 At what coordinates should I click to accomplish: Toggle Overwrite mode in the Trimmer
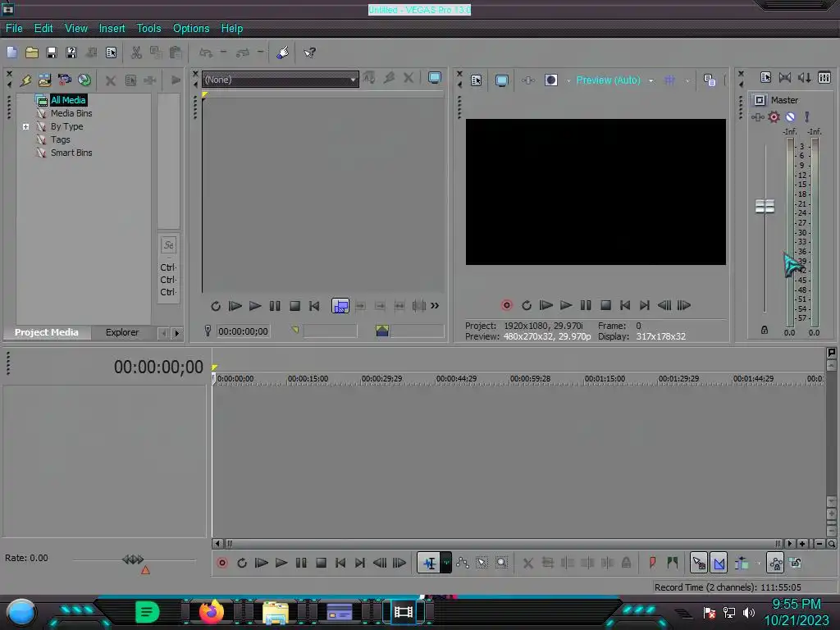pos(340,306)
